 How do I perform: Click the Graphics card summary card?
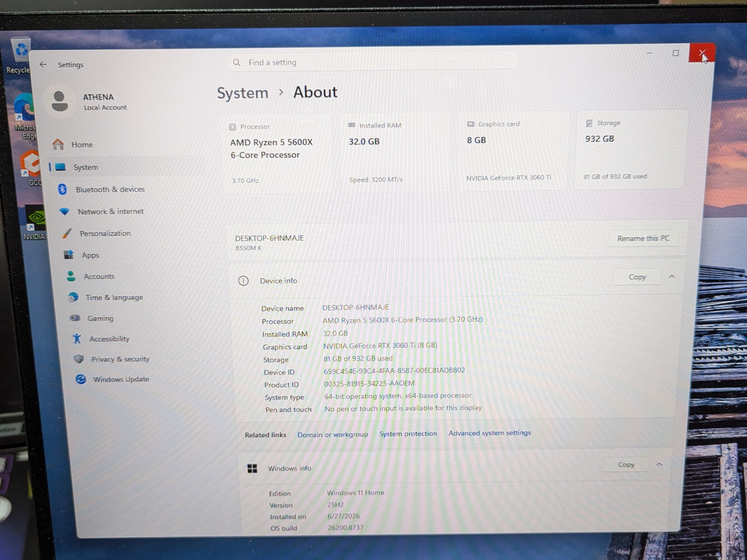pos(512,151)
